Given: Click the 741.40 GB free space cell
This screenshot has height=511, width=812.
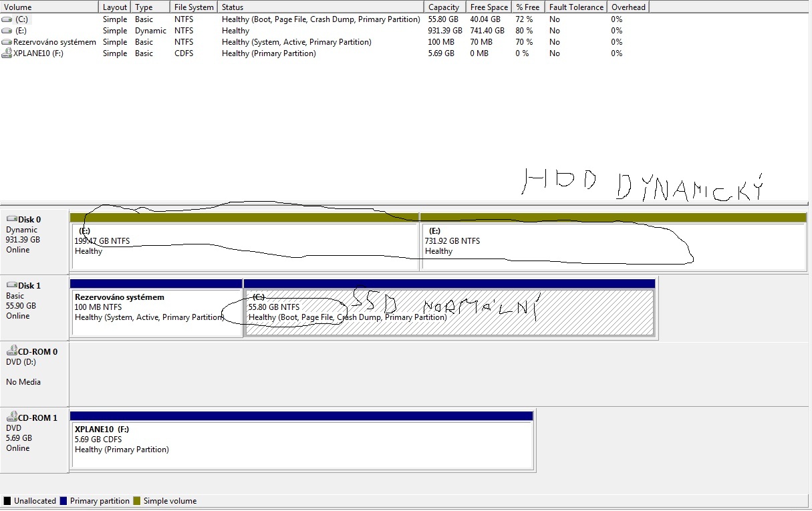Looking at the screenshot, I should point(488,31).
